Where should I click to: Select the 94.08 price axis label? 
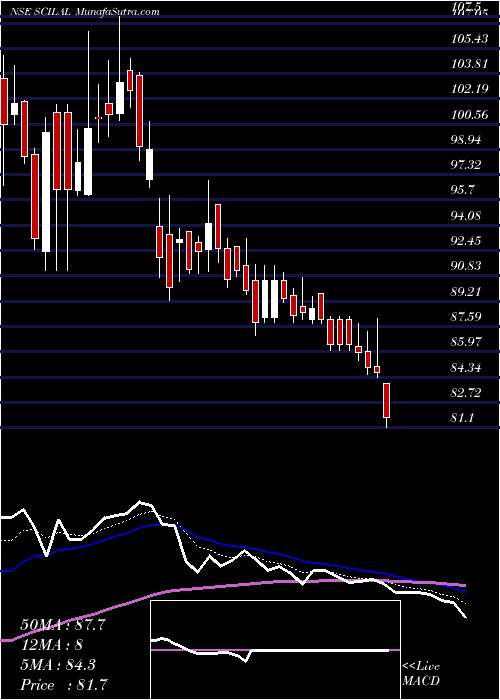click(467, 216)
